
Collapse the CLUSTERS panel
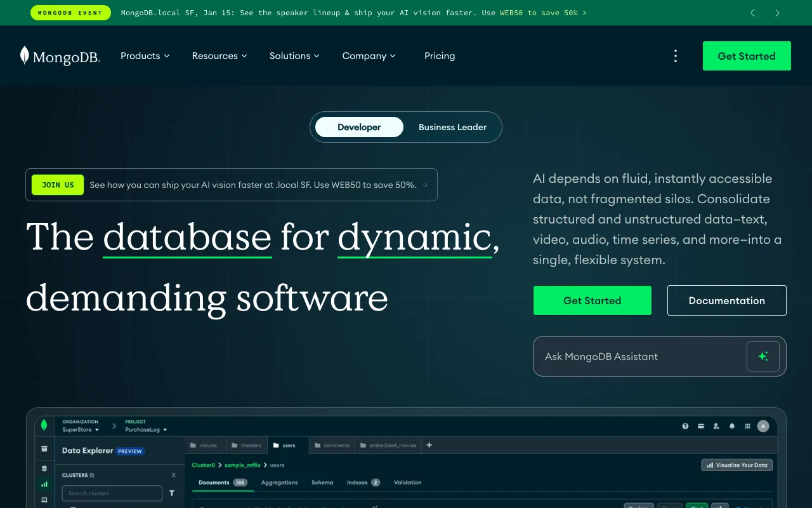point(173,474)
